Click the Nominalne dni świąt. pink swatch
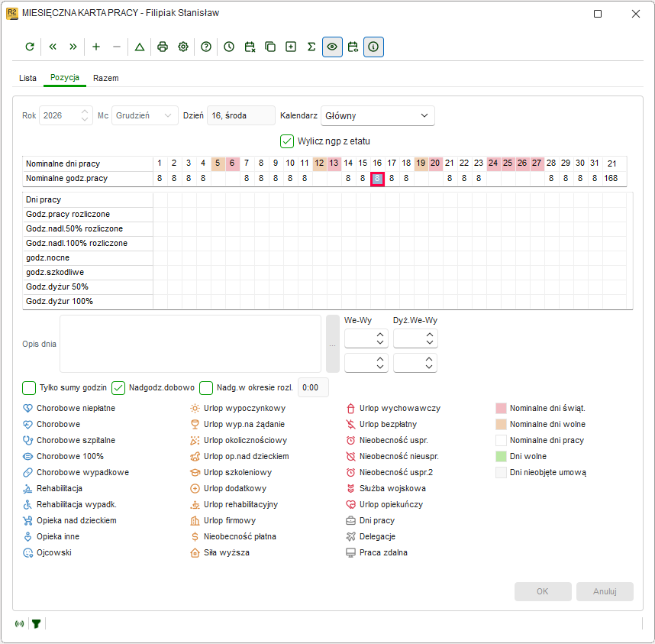Image resolution: width=655 pixels, height=644 pixels. click(501, 408)
